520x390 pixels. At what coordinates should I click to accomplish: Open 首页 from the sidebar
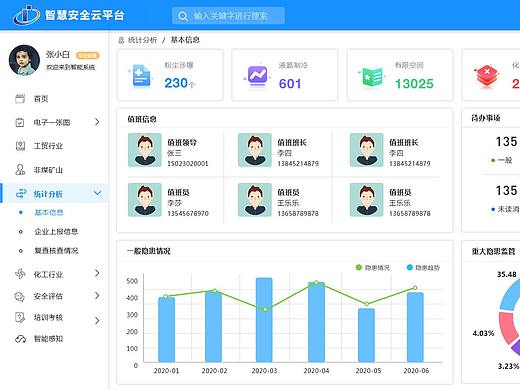pyautogui.click(x=41, y=99)
